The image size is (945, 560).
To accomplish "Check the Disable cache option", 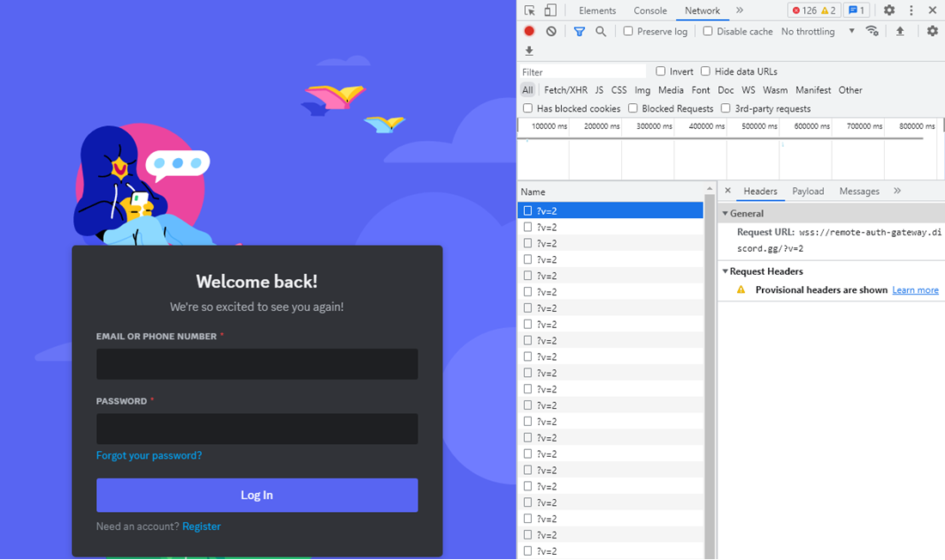I will pyautogui.click(x=708, y=31).
